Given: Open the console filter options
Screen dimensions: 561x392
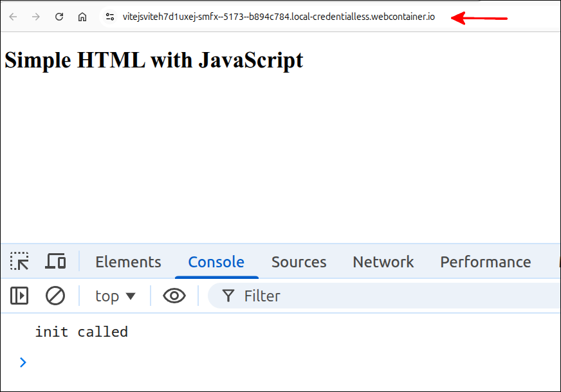Looking at the screenshot, I should [229, 296].
